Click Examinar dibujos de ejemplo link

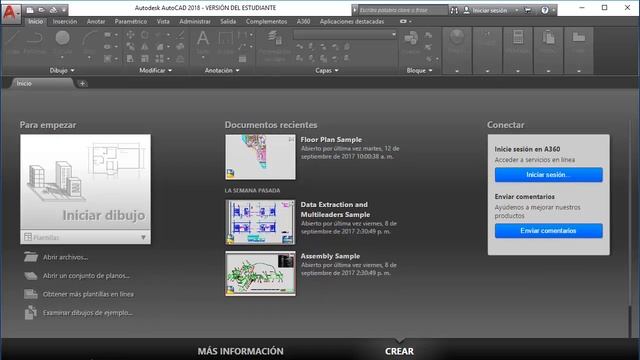pyautogui.click(x=88, y=313)
